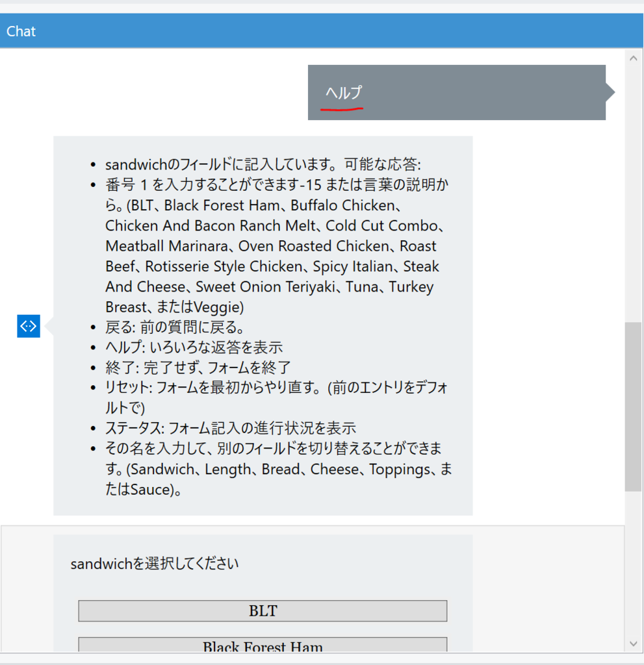Screen dimensions: 644x665
Task: Click the line starting その名を入力して
Action: (x=279, y=469)
